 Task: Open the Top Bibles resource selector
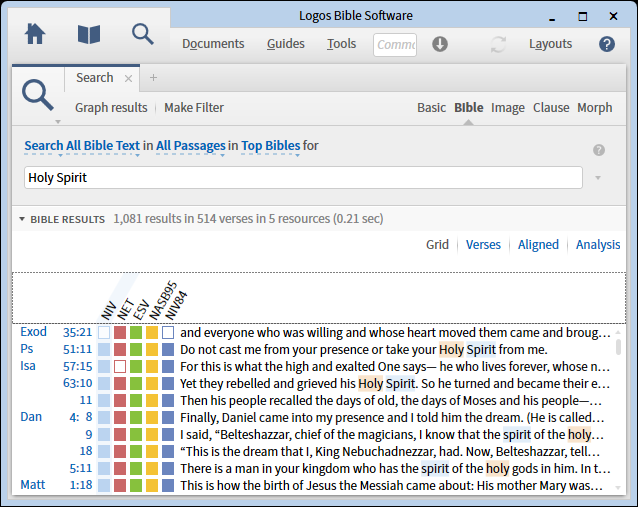pos(270,146)
